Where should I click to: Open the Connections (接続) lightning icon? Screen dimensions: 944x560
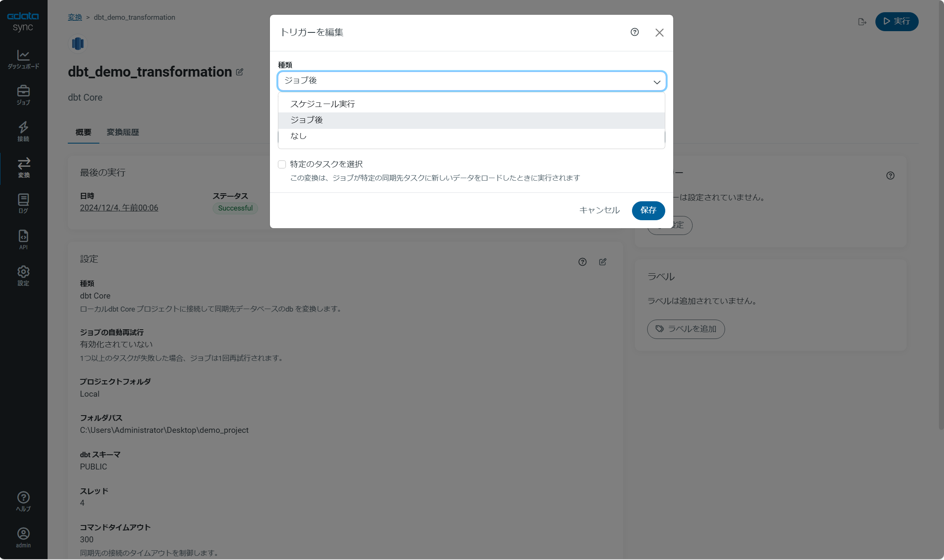[23, 131]
